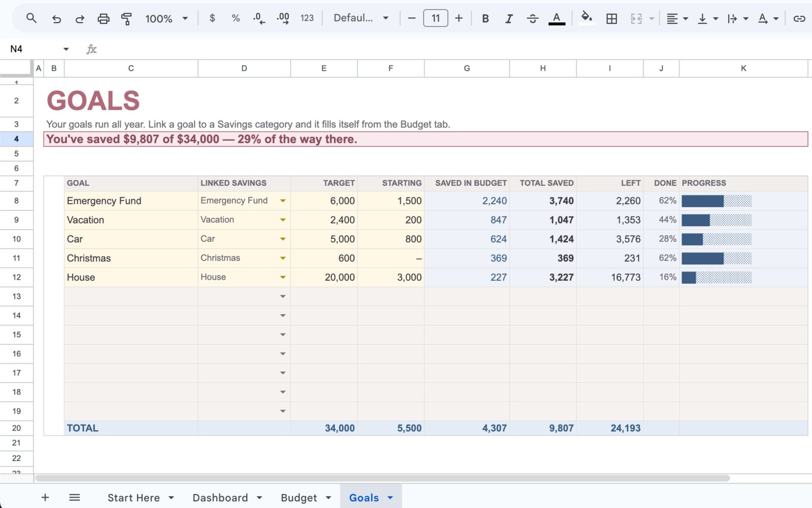Toggle bold formatting

(485, 18)
